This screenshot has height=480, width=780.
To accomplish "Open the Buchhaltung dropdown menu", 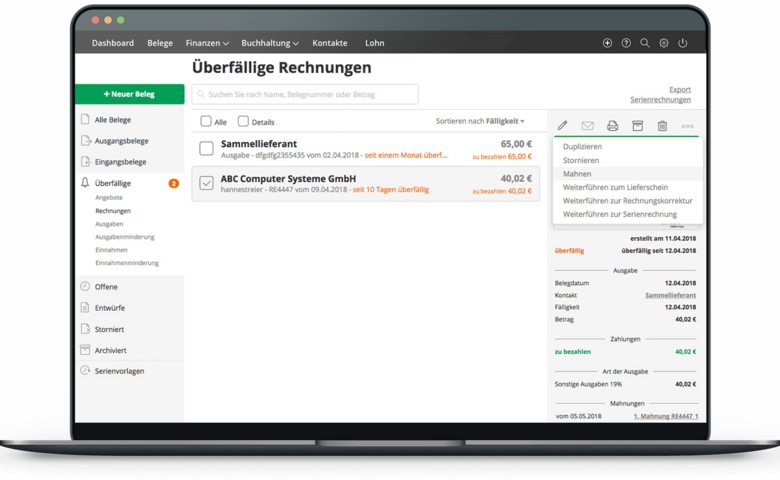I will point(270,44).
